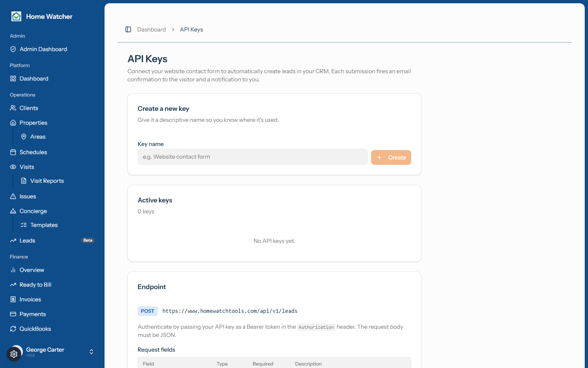Click the Areas map pin icon
Image resolution: width=588 pixels, height=368 pixels.
24,137
